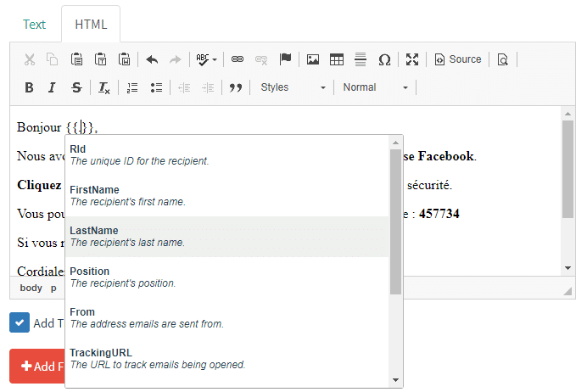The image size is (587, 392).
Task: Insert a link with chain icon
Action: pyautogui.click(x=238, y=59)
